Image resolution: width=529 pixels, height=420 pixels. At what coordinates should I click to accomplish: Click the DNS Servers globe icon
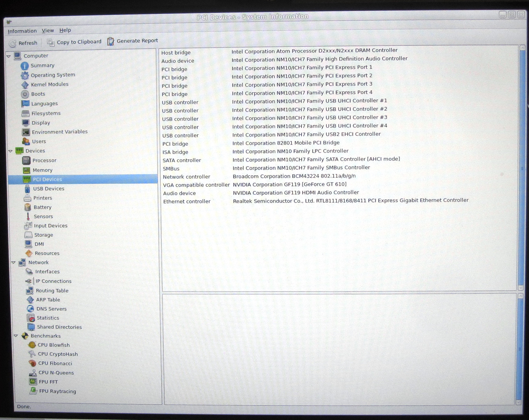point(30,309)
